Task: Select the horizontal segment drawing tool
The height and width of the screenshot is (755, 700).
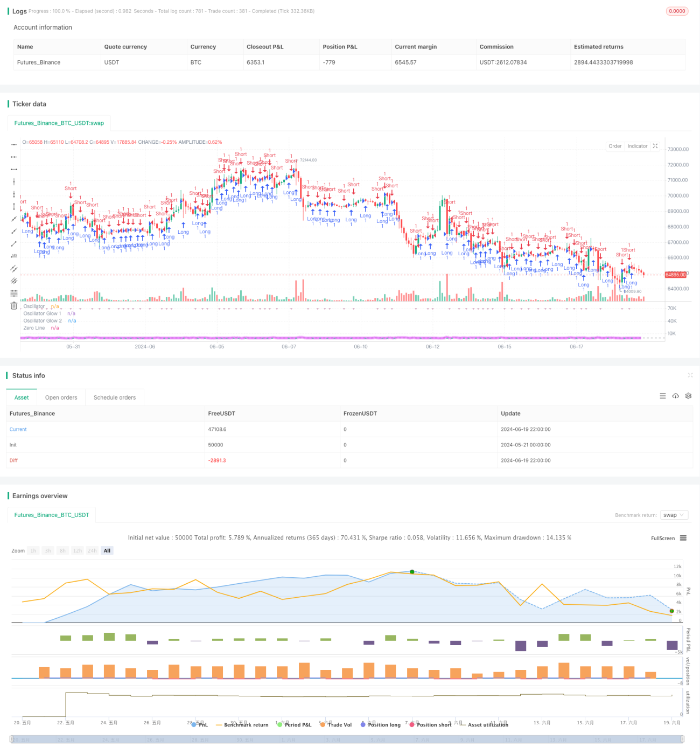Action: (x=14, y=169)
